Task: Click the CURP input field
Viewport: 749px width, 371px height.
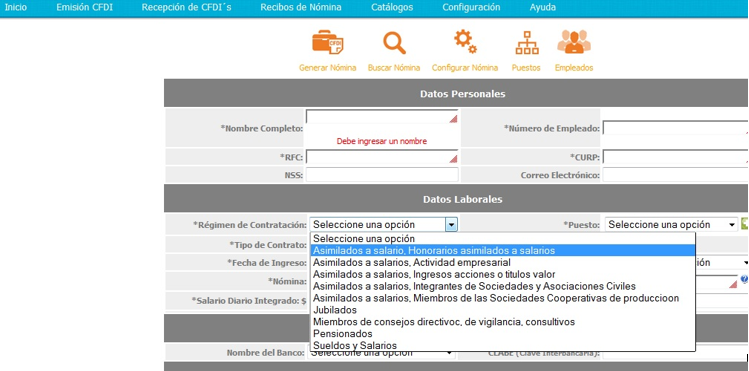Action: pyautogui.click(x=675, y=157)
